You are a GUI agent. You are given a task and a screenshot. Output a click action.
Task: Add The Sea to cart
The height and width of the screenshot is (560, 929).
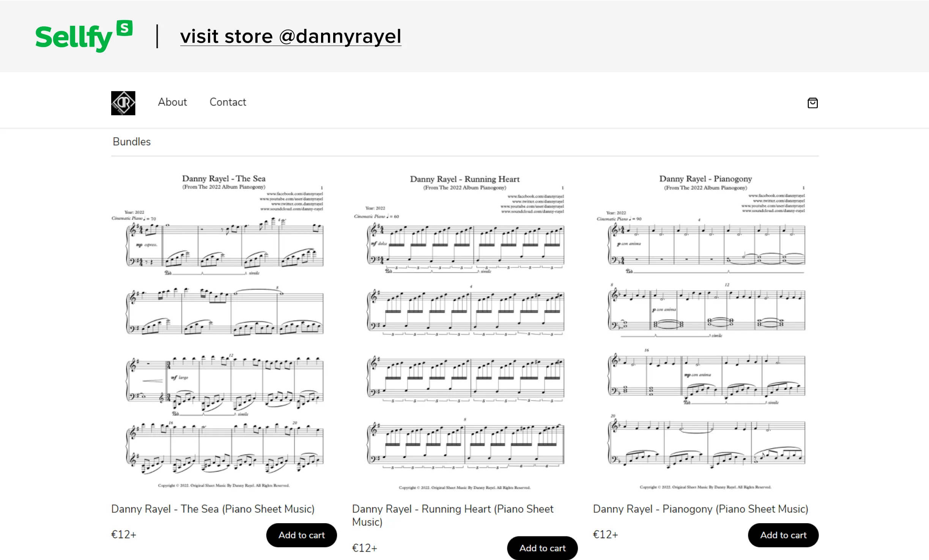click(x=301, y=535)
